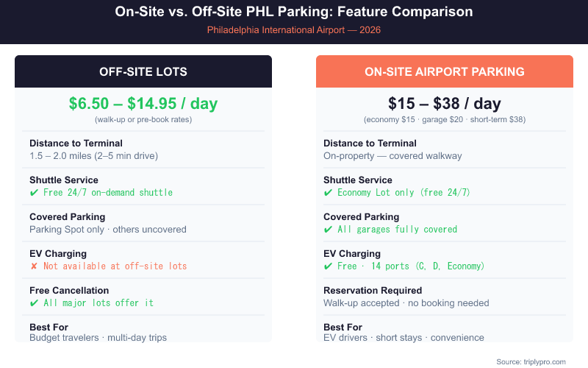Click the Feature Comparison main title
588x368 pixels.
tap(294, 13)
